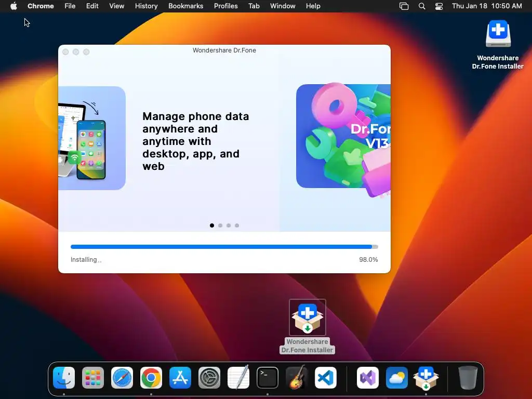This screenshot has height=399, width=532.
Task: Click the Wondershare Dr.Fone window title
Action: 224,50
